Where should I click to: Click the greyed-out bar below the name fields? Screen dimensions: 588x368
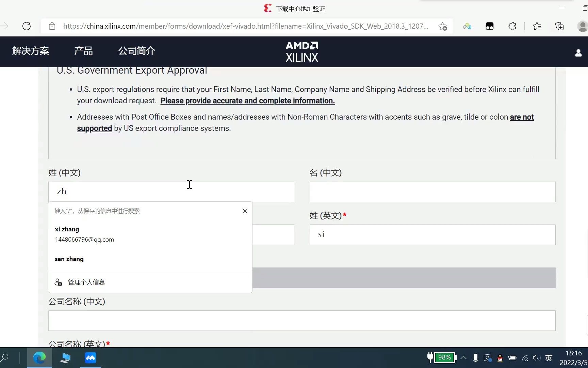[404, 278]
